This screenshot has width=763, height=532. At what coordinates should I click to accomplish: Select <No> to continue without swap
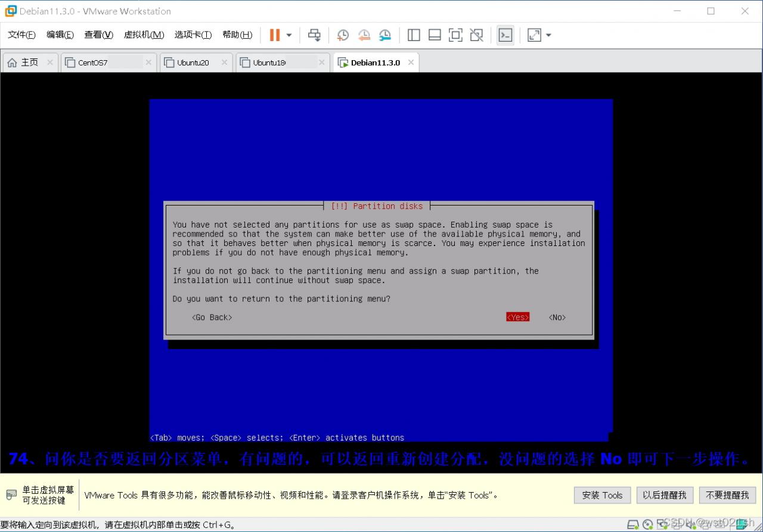557,318
